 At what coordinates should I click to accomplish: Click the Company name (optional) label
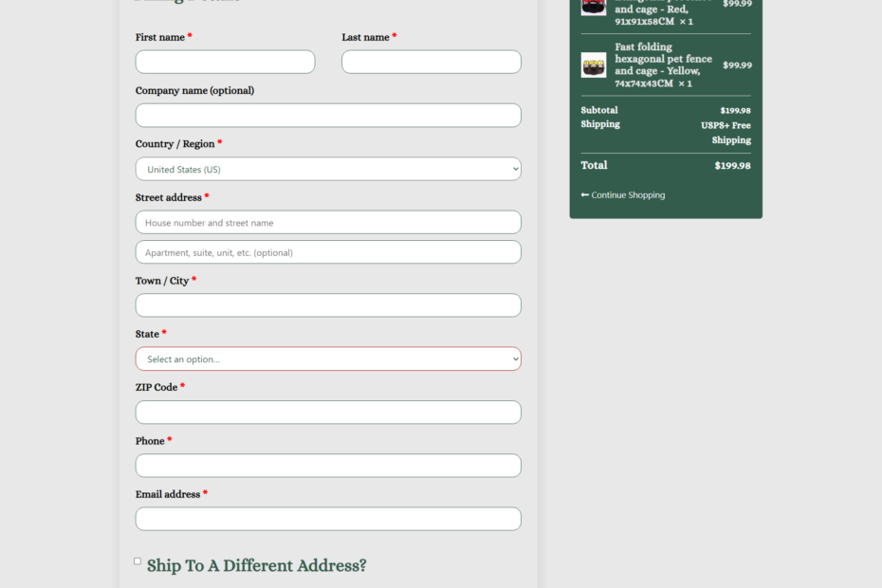(194, 91)
